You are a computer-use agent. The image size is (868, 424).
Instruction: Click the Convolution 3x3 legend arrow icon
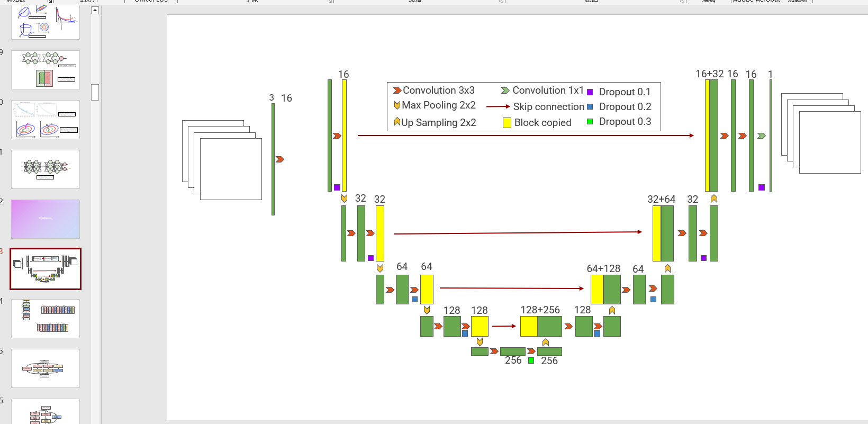397,91
